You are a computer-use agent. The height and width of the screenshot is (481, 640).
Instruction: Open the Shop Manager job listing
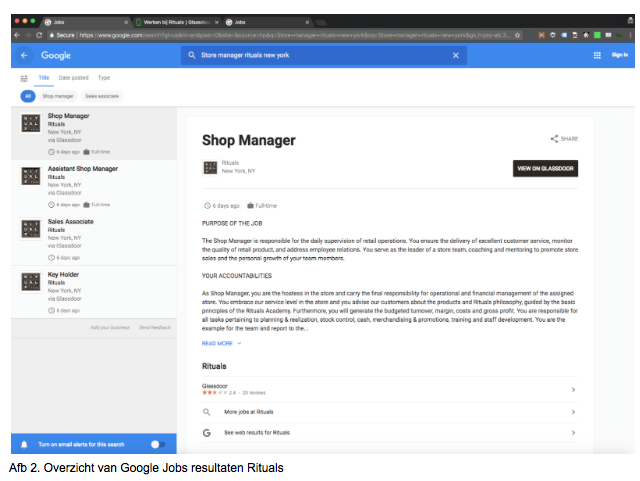[94, 134]
